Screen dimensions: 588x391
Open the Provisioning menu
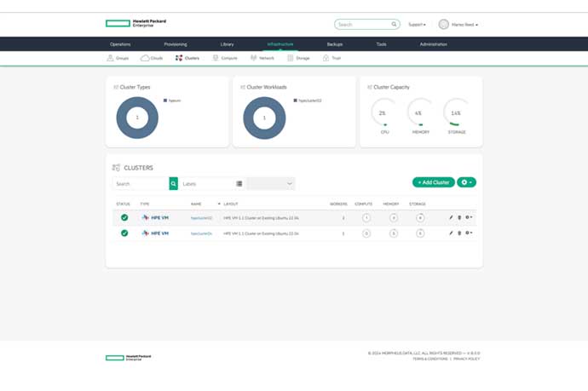coord(176,44)
